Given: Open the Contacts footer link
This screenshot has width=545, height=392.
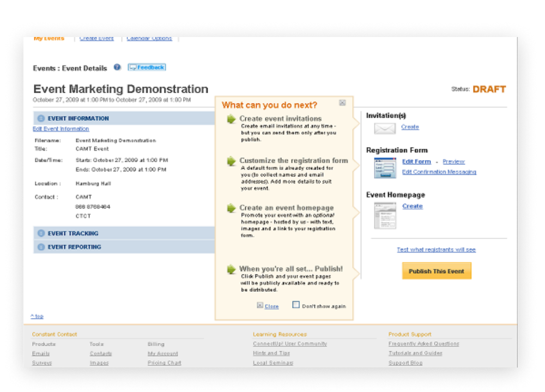Looking at the screenshot, I should click(101, 353).
